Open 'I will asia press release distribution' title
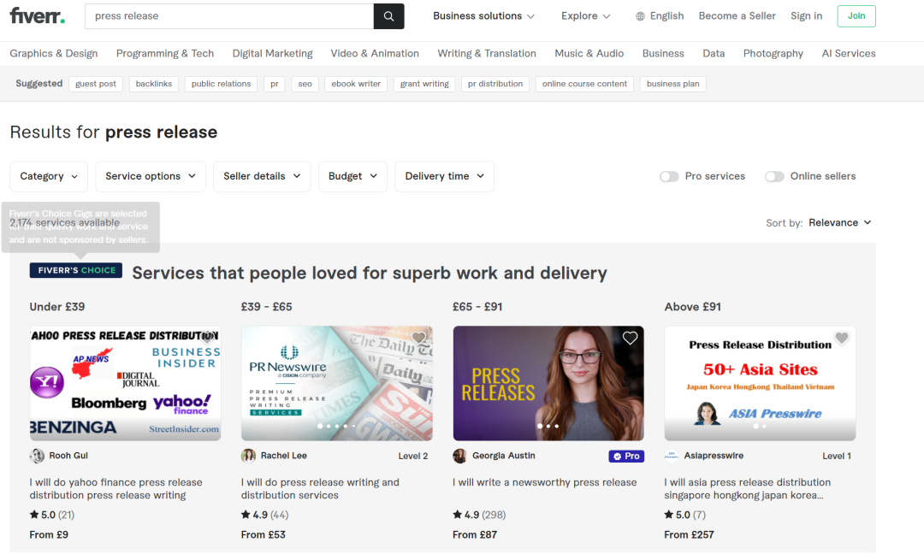 (747, 489)
